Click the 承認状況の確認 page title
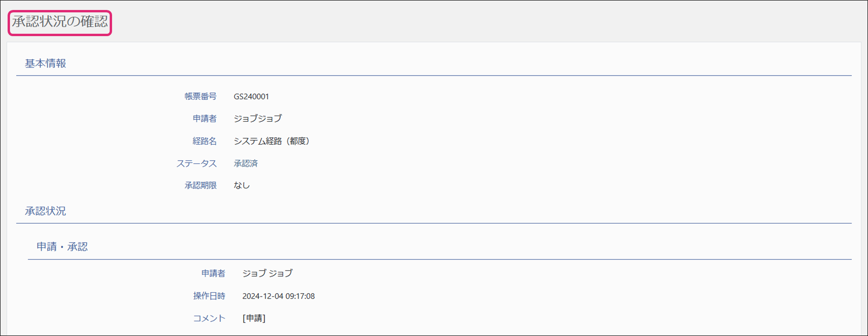Viewport: 868px width, 336px height. (60, 22)
